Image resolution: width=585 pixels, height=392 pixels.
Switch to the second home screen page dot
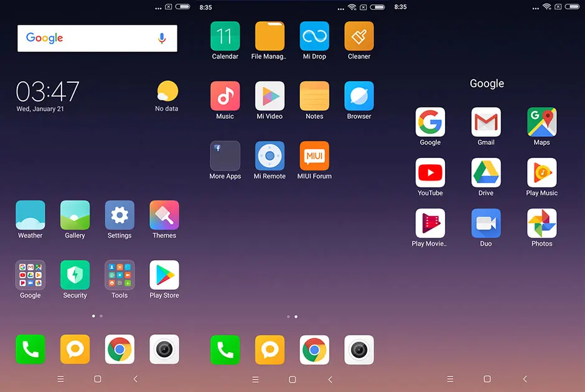coord(100,316)
